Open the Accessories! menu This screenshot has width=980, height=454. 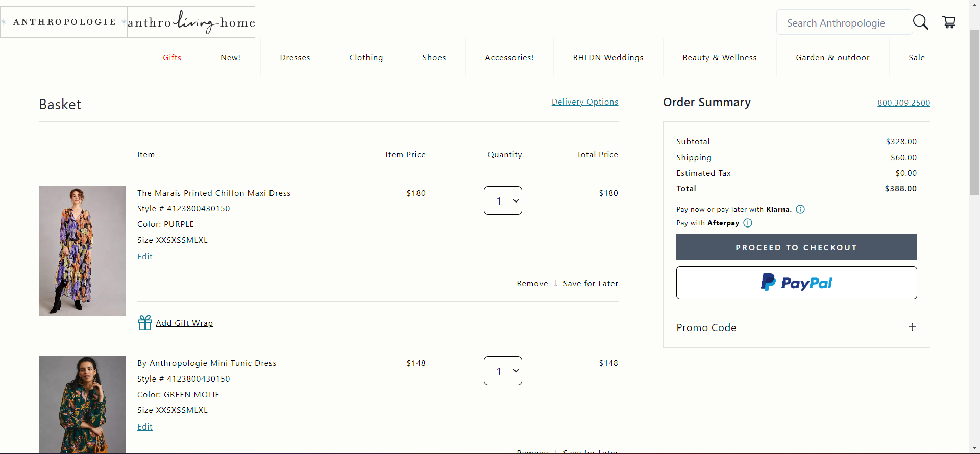coord(509,58)
